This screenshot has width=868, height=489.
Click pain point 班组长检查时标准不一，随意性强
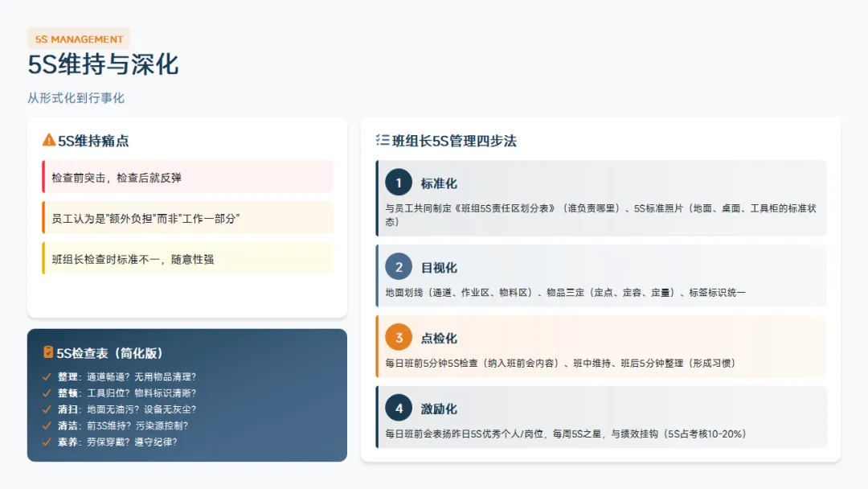187,259
